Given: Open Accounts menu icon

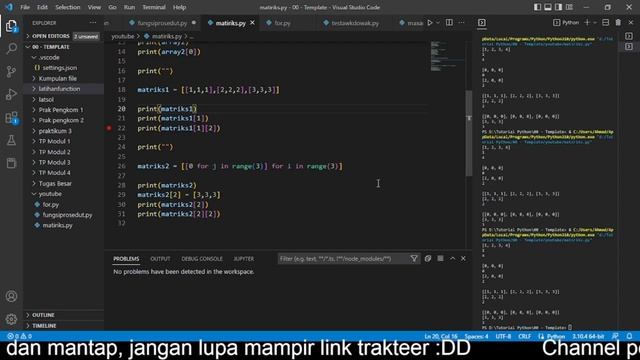Looking at the screenshot, I should tap(11, 296).
